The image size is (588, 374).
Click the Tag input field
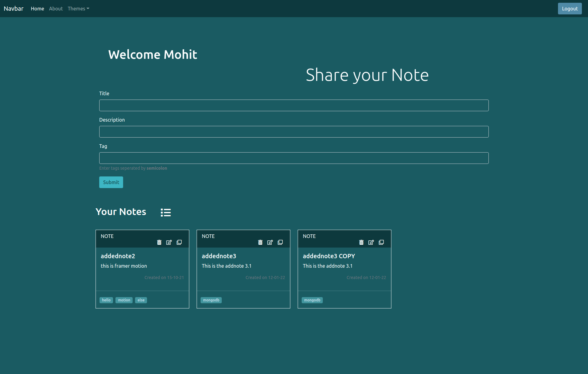[x=294, y=158]
